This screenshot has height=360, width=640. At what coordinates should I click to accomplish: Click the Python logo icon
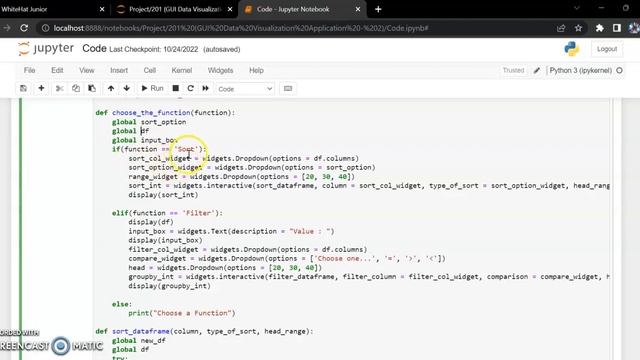pyautogui.click(x=571, y=49)
